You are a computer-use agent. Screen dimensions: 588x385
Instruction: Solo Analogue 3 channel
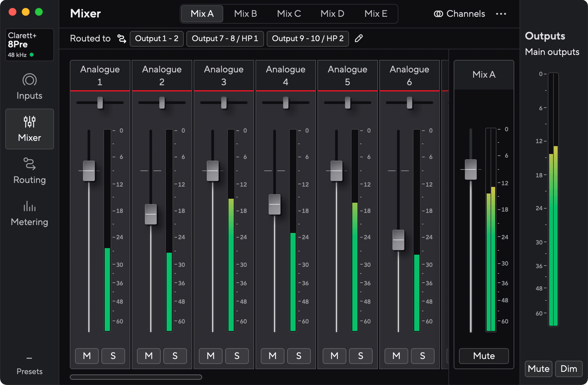click(237, 356)
